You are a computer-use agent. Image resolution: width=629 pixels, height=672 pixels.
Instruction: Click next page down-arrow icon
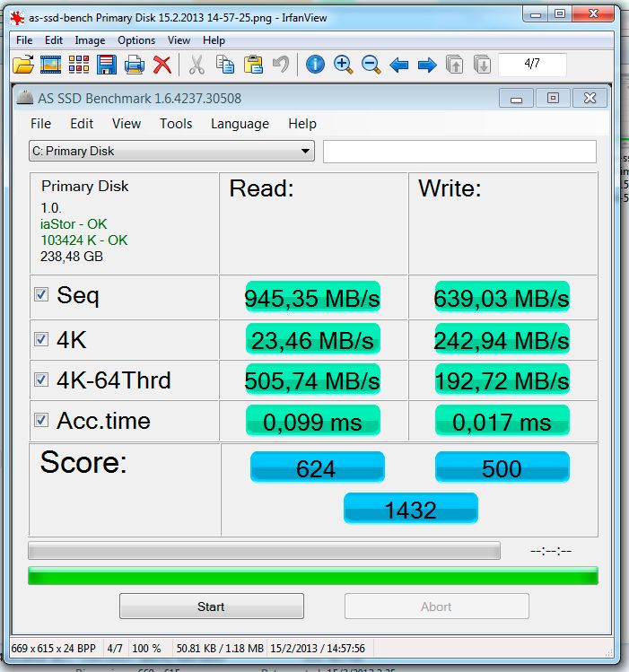pyautogui.click(x=483, y=65)
